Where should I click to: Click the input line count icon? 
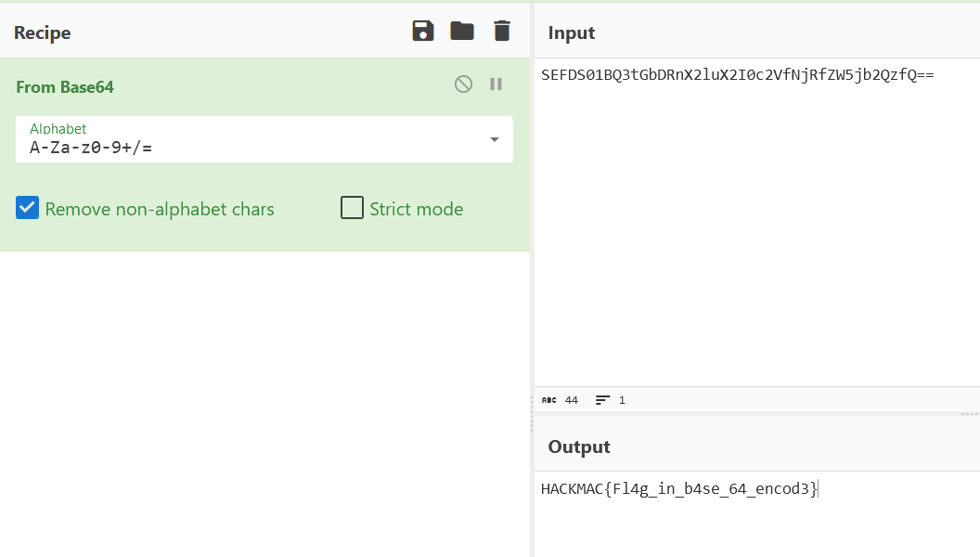(603, 400)
